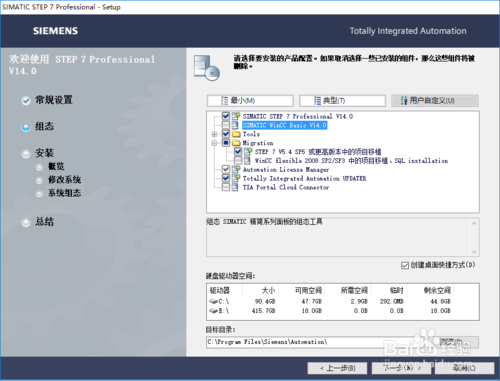Image resolution: width=500 pixels, height=381 pixels.
Task: Click the Automation License Manager item icon
Action: click(236, 169)
